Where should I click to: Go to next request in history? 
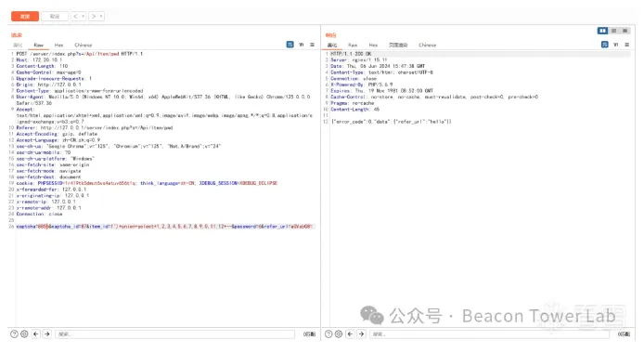click(x=94, y=17)
